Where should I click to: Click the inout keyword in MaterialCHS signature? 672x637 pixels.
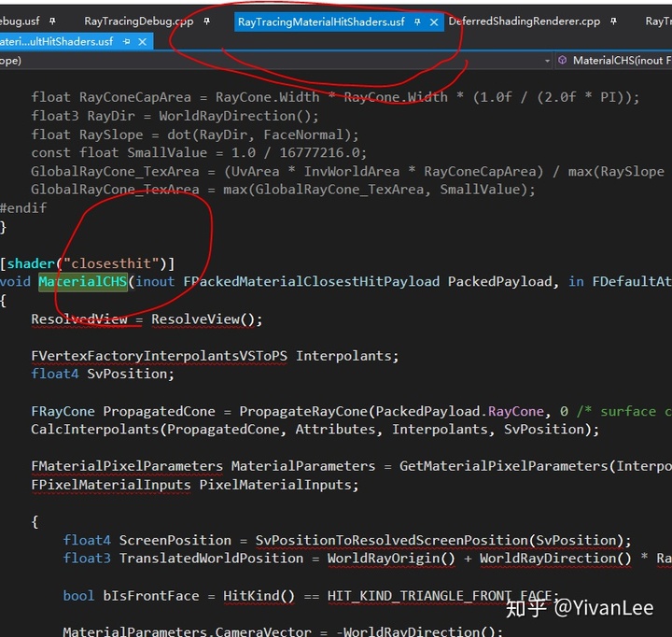(155, 282)
